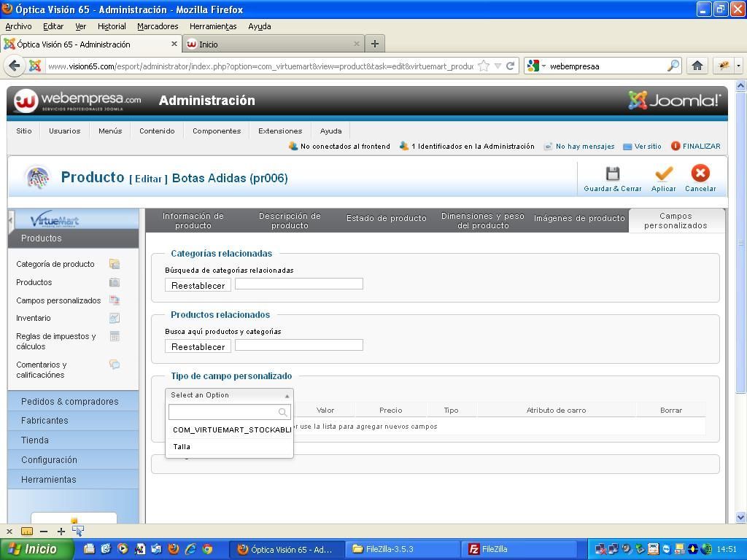
Task: Close the Óptica Visión 65 tab
Action: pyautogui.click(x=174, y=44)
